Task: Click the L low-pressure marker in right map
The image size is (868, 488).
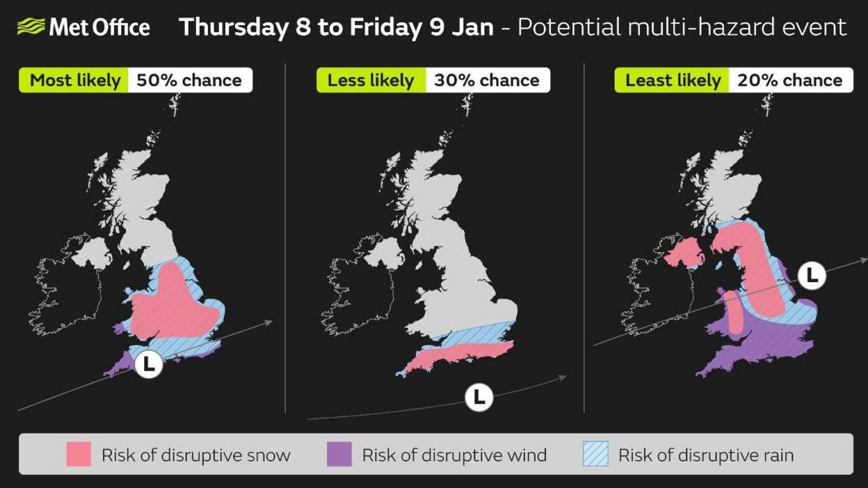Action: coord(811,276)
